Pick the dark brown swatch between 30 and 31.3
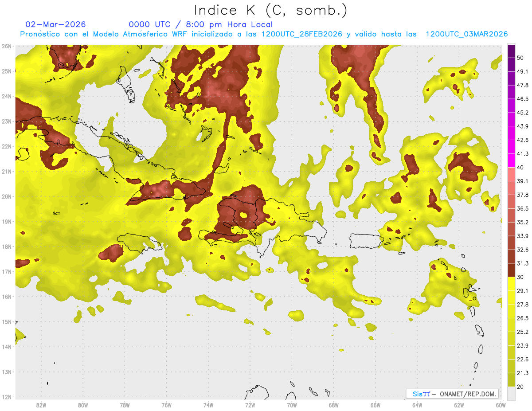The width and height of the screenshot is (532, 411). 511,270
